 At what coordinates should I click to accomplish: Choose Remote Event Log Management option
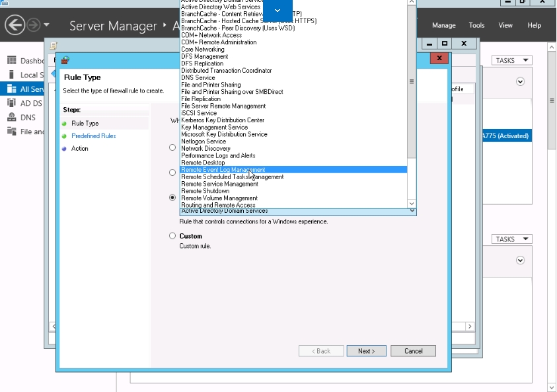coord(293,170)
